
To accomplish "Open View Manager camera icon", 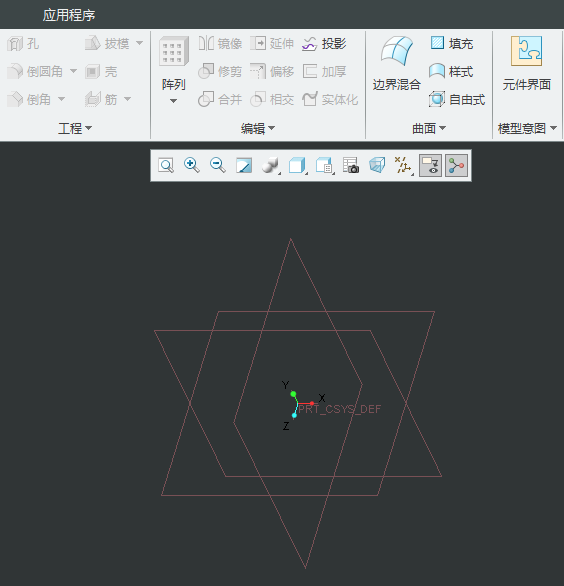I will click(x=351, y=165).
